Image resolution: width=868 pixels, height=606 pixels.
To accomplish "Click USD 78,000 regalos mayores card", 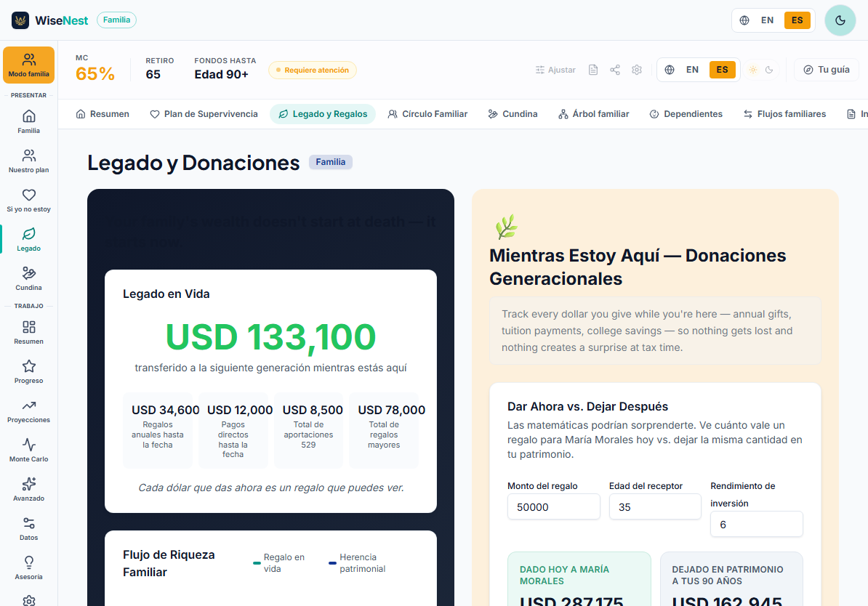I will [384, 431].
